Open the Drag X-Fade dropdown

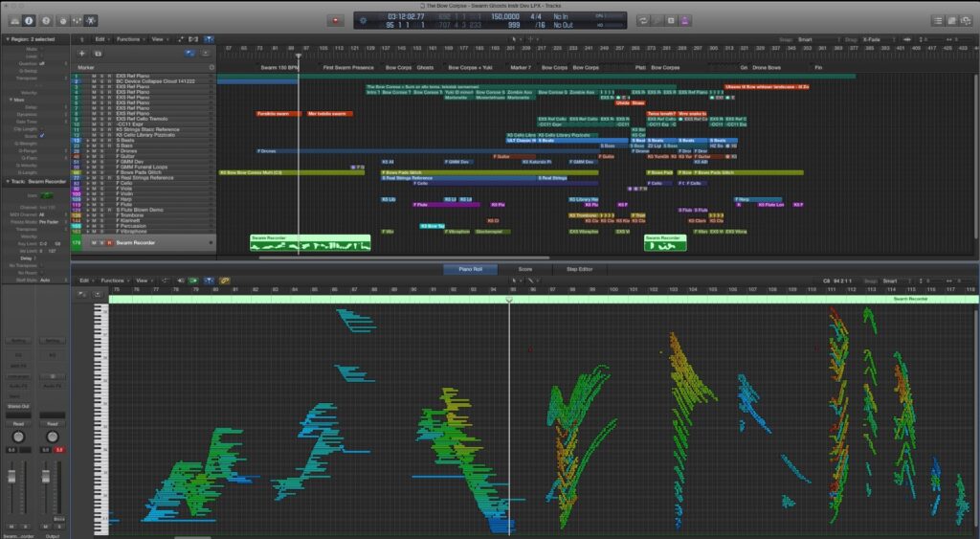[879, 39]
